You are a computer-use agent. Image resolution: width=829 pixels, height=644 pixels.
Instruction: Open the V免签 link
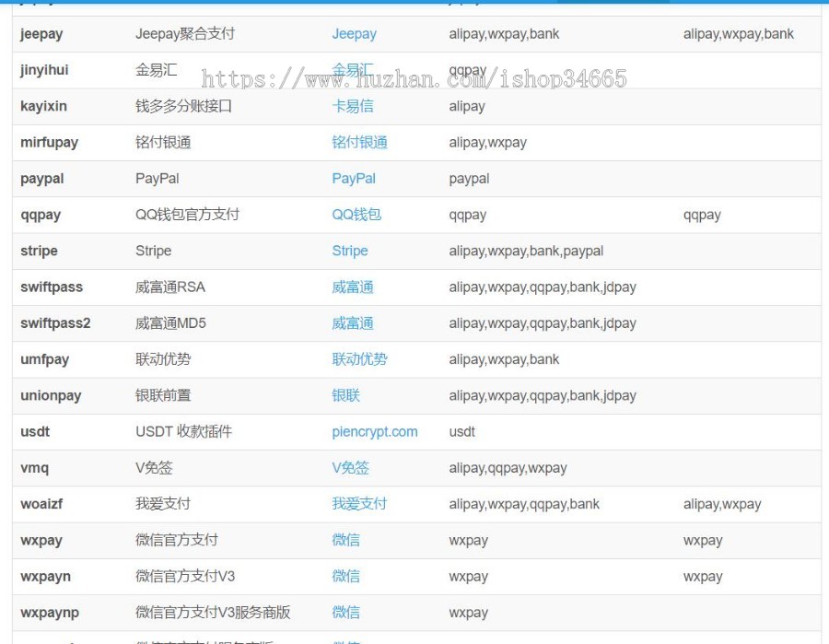(x=351, y=468)
